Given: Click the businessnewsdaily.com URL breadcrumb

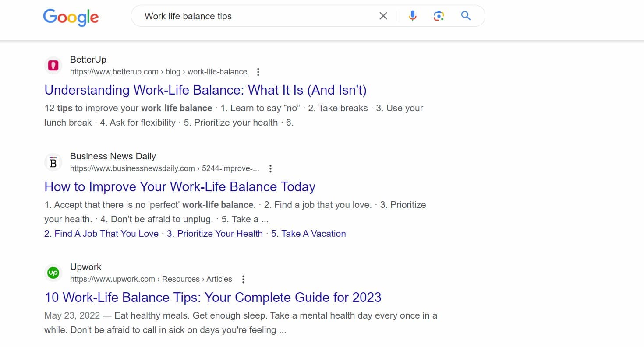Looking at the screenshot, I should coord(165,168).
